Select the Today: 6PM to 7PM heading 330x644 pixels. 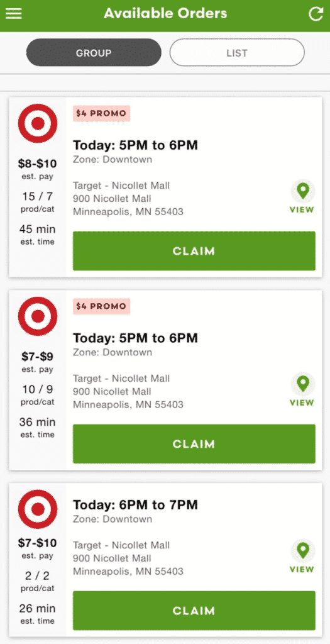(135, 505)
